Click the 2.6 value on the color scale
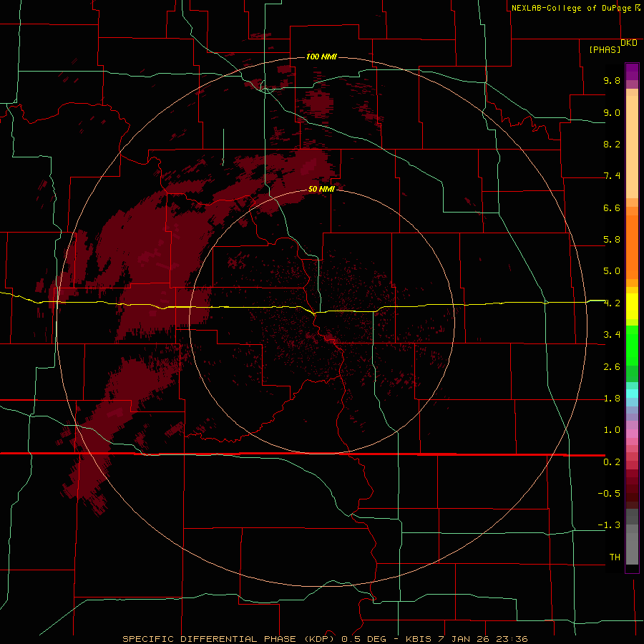The height and width of the screenshot is (644, 644). [x=612, y=367]
